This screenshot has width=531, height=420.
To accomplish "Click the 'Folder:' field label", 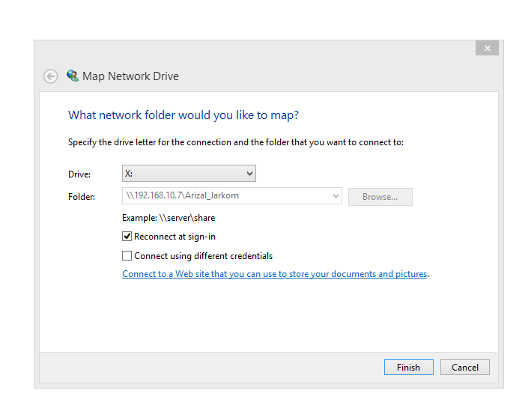I will click(82, 197).
